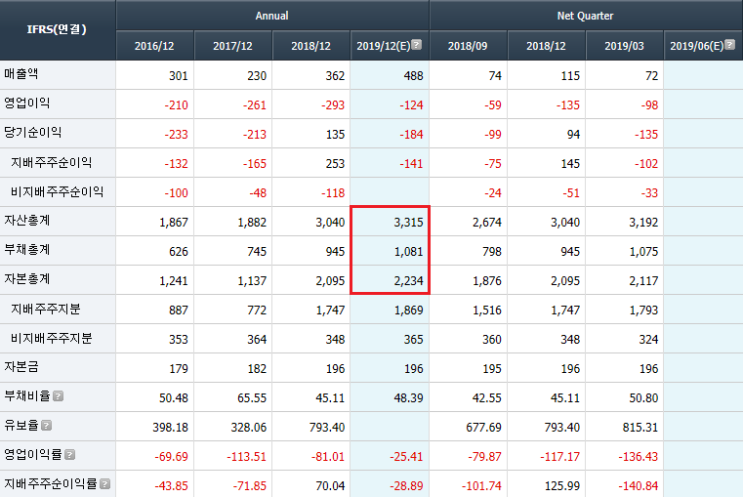Click the 유보율 value 398.18
Screen dimensions: 743x497
(170, 427)
